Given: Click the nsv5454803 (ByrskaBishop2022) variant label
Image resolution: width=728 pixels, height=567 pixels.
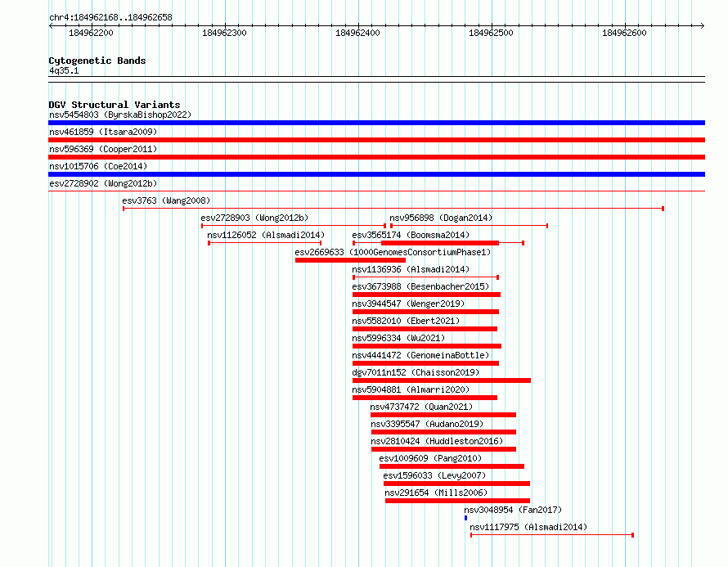Looking at the screenshot, I should tap(120, 115).
